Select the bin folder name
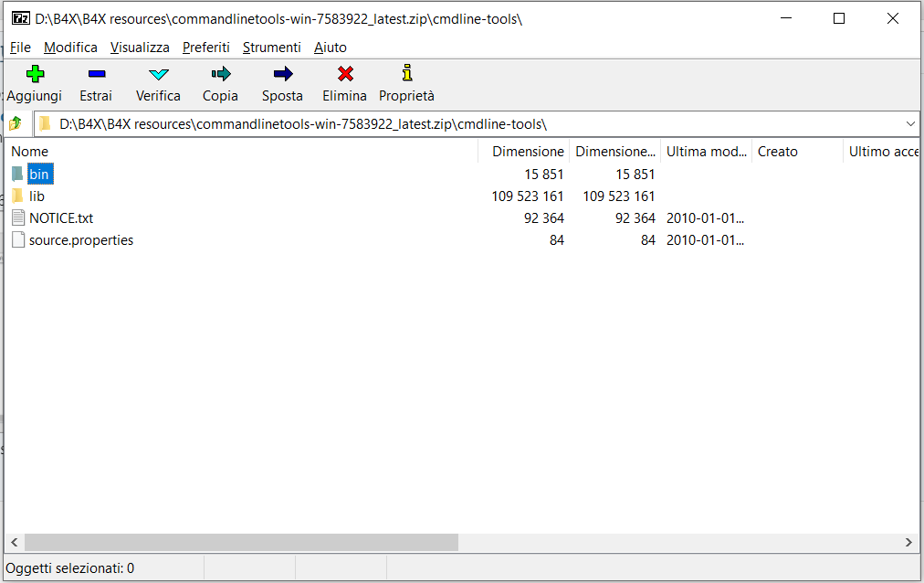 pyautogui.click(x=39, y=174)
